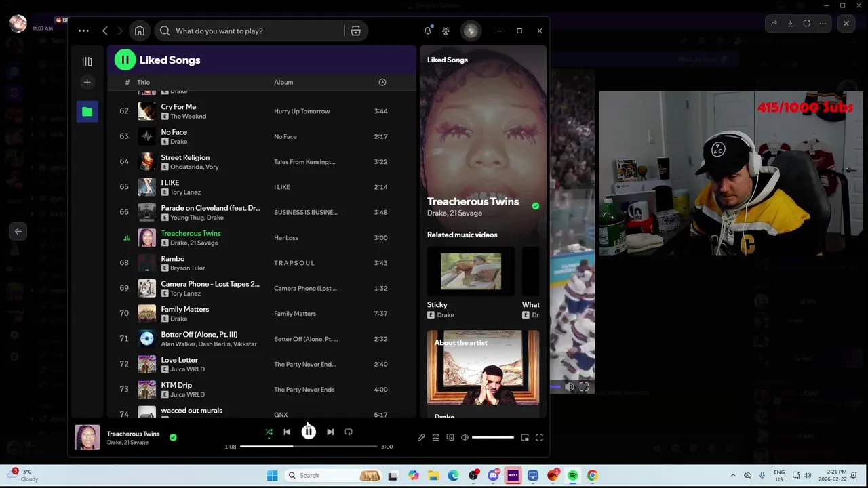The height and width of the screenshot is (488, 868).
Task: Pause Liked Songs with green header button
Action: pos(125,60)
